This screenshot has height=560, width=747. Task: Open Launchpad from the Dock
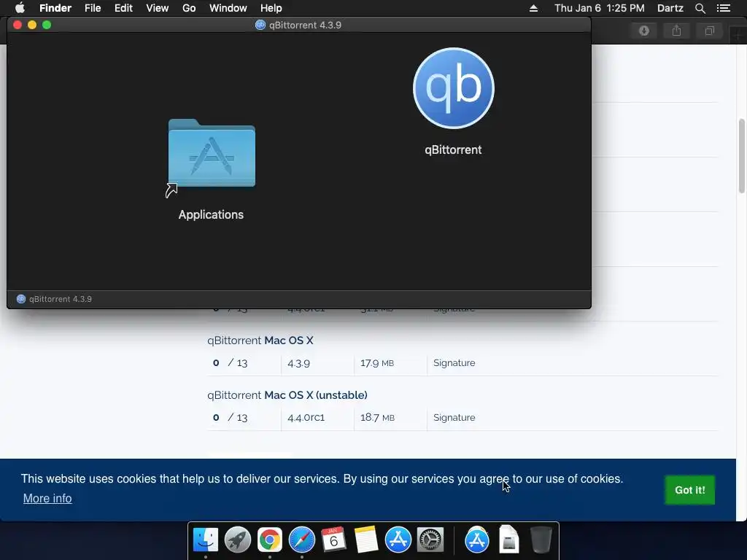point(238,540)
